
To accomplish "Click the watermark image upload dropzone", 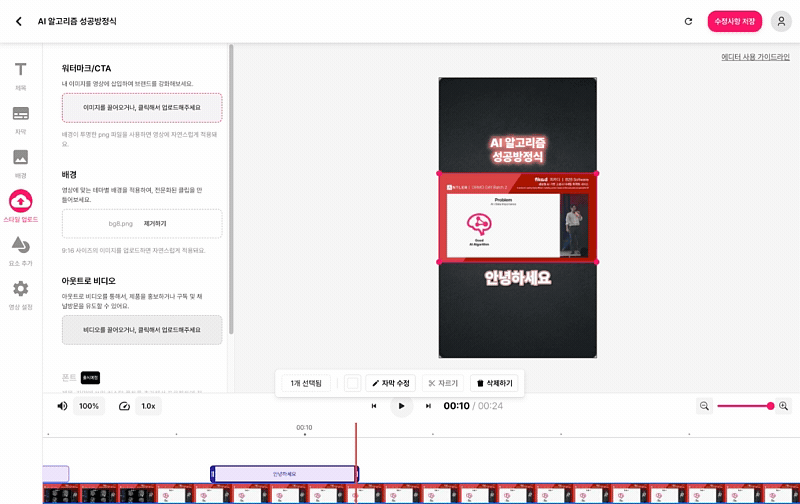I will (142, 108).
